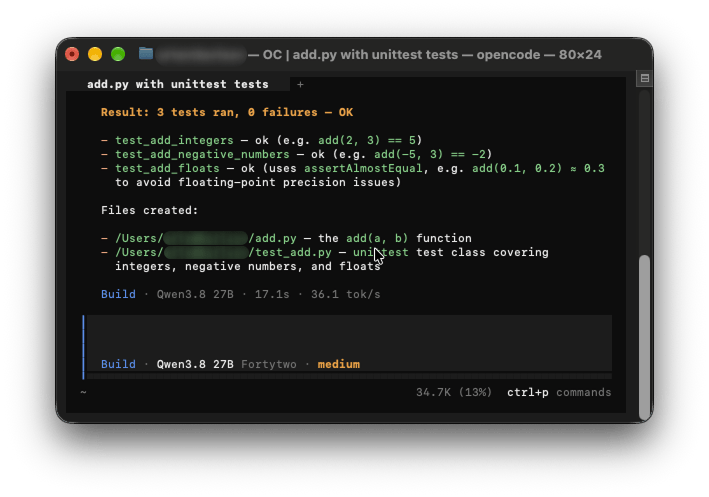Image resolution: width=709 pixels, height=497 pixels.
Task: Click the test_add_integers text
Action: pos(174,140)
